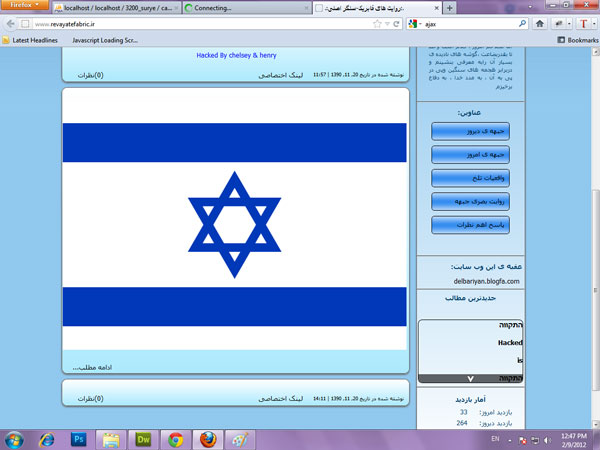Switch to Dreamweaver in the taskbar
Viewport: 600px width, 450px height.
pos(143,440)
